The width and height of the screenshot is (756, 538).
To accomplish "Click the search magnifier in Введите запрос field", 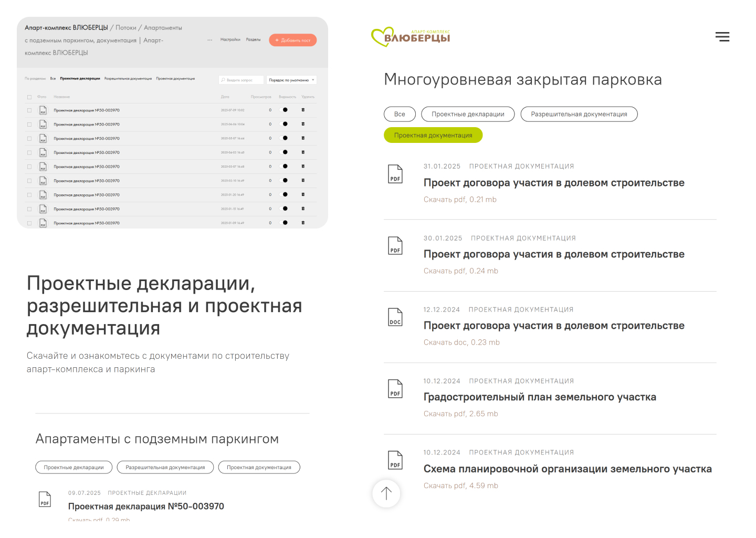I will pyautogui.click(x=223, y=80).
